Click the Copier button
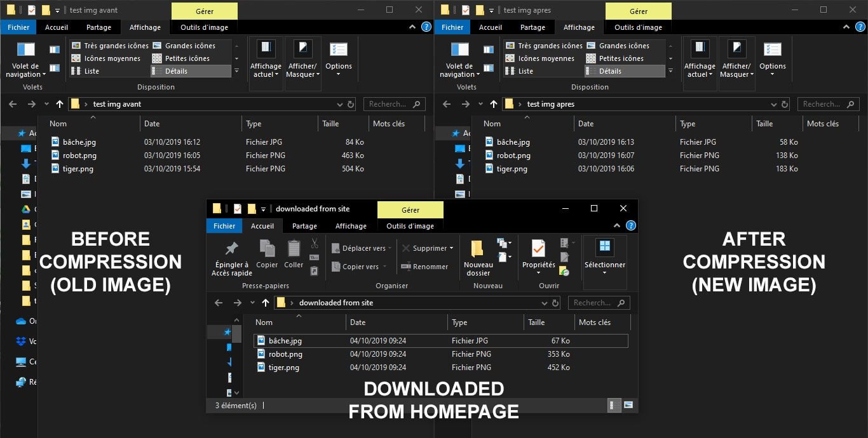 [267, 254]
